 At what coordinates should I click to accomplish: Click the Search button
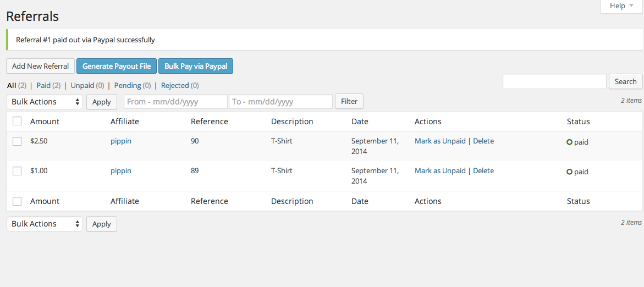click(625, 81)
